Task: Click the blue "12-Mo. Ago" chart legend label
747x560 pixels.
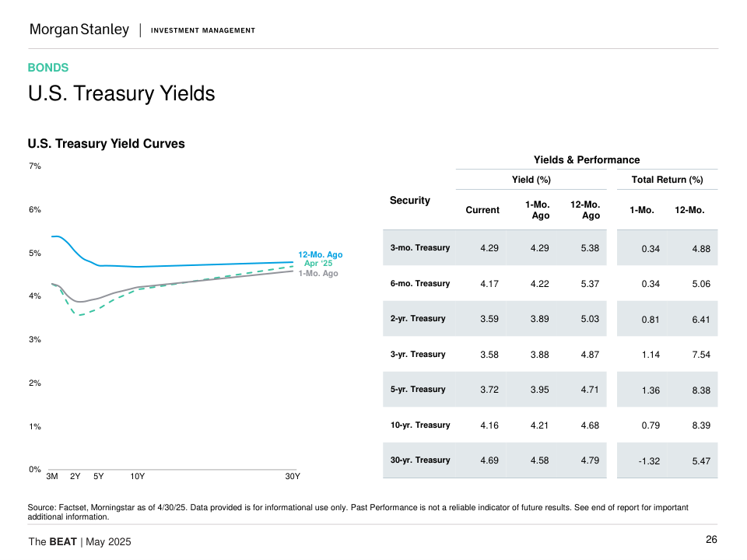Action: 320,254
